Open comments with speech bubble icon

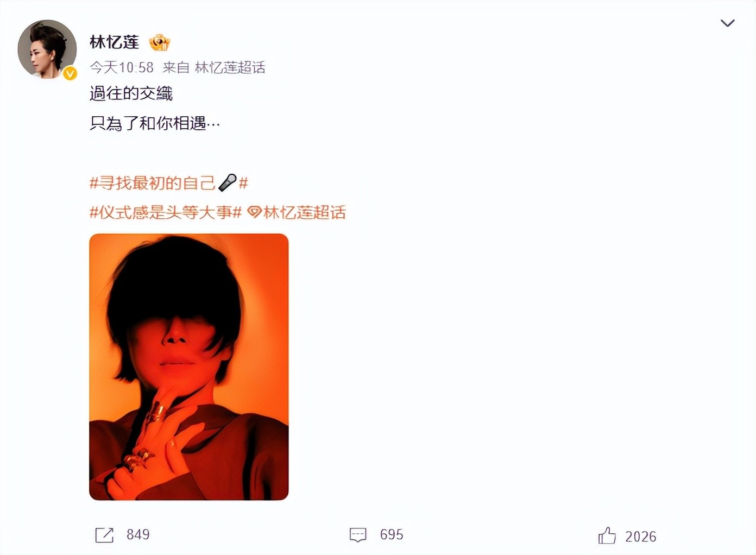pos(358,535)
